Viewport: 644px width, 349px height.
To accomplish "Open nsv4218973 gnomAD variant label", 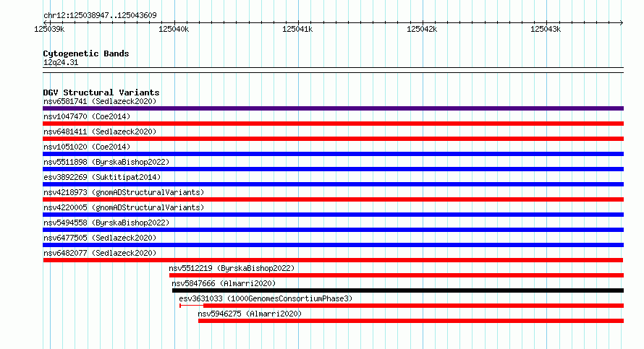I will tap(124, 192).
